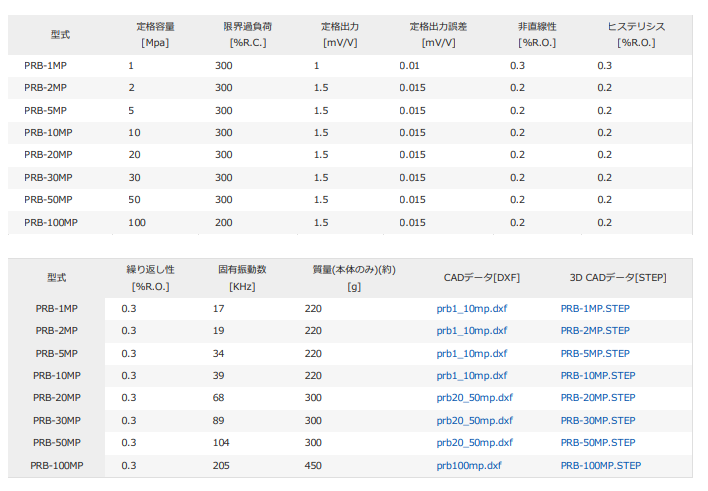Open the prb1_10mp.dxf link in PRB-2MP row
Screen dimensions: 708x491
point(471,331)
